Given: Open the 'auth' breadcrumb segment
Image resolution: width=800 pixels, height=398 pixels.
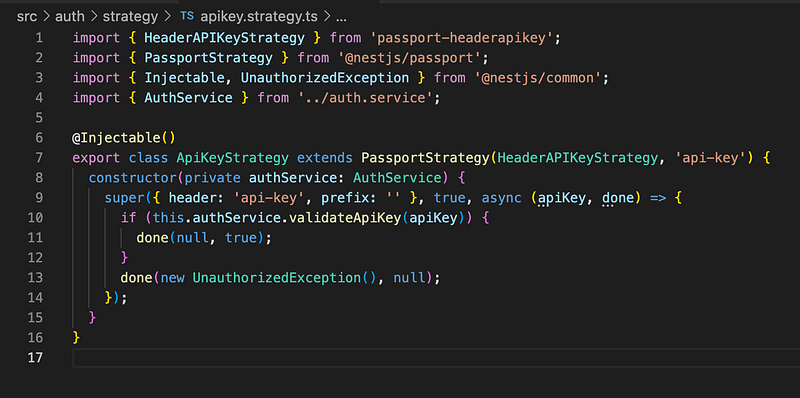Looking at the screenshot, I should coord(69,17).
